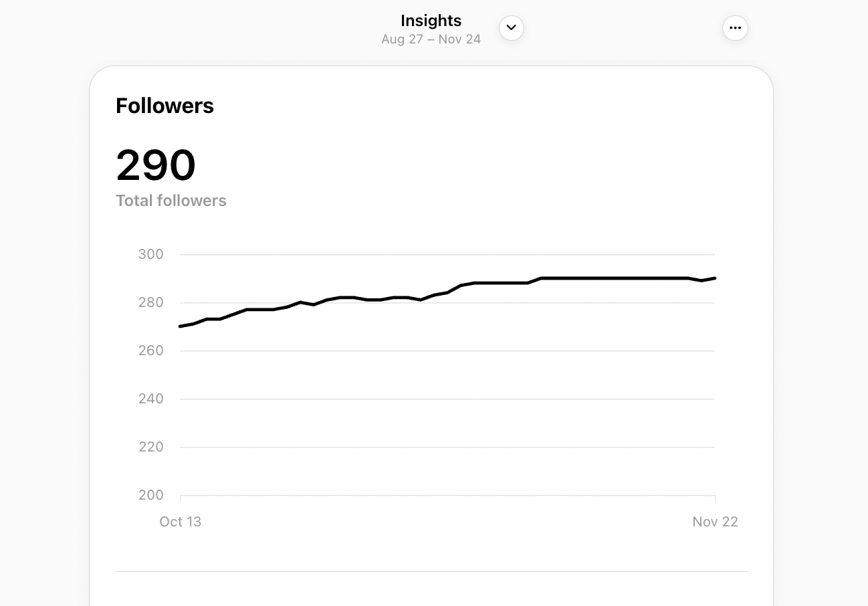Select the Aug 27 – Nov 24 date range
The height and width of the screenshot is (606, 868).
click(431, 39)
